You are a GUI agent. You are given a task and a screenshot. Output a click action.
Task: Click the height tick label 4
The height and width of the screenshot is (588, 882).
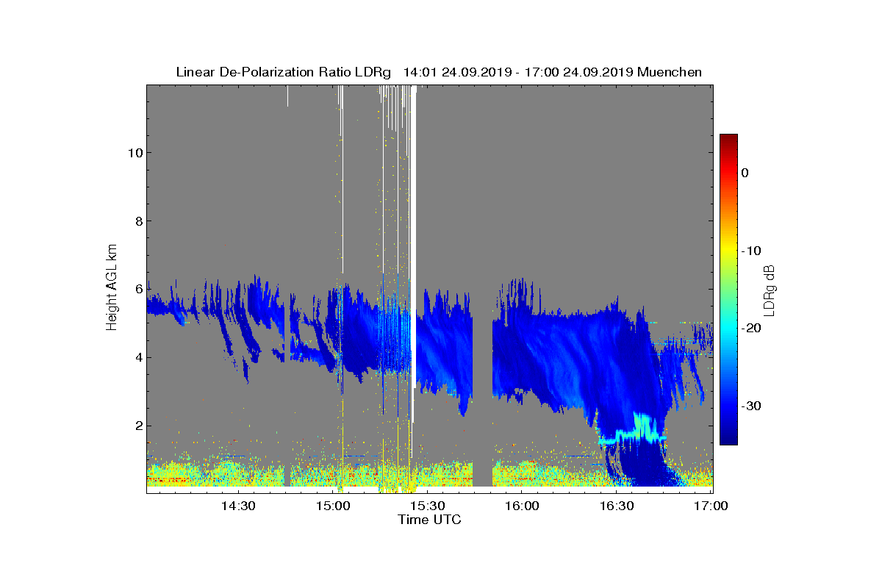(x=138, y=358)
